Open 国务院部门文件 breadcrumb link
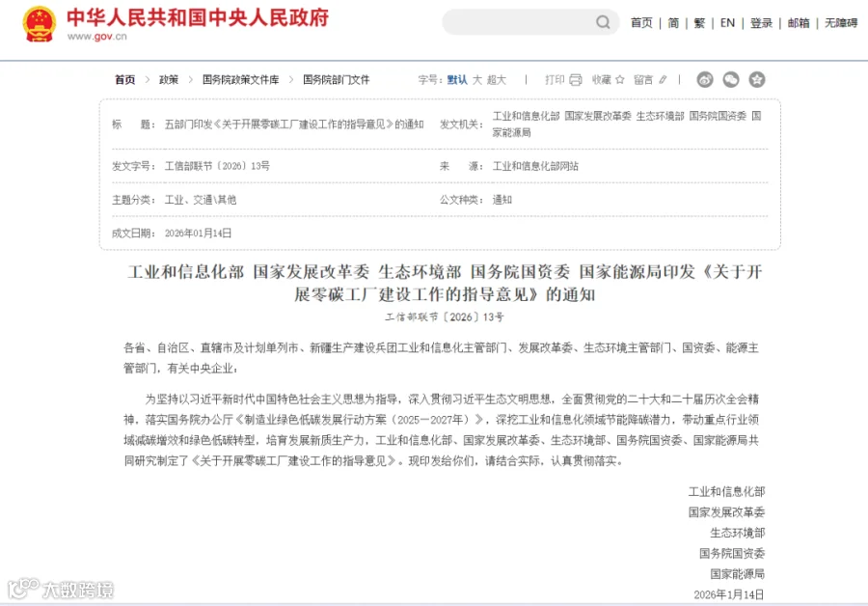This screenshot has height=606, width=868. click(336, 80)
